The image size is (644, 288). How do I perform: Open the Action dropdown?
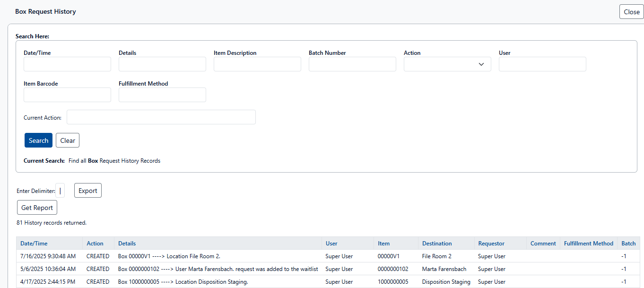(447, 64)
